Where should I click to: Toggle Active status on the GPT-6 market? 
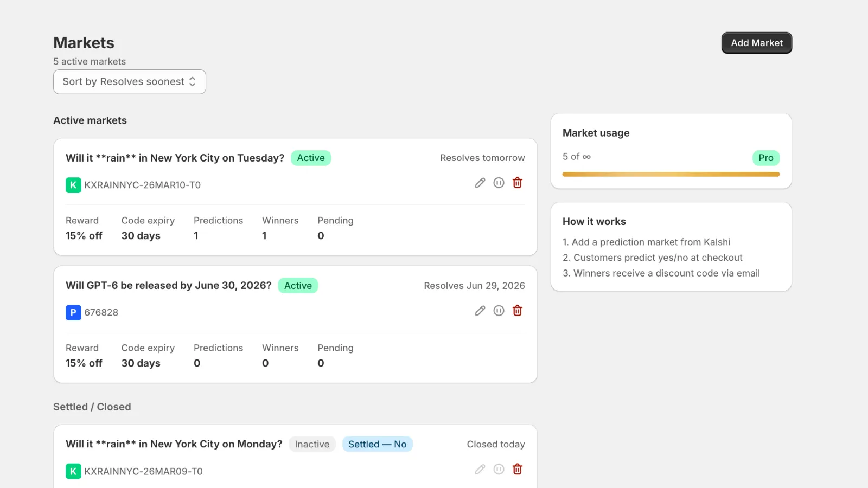pos(298,285)
